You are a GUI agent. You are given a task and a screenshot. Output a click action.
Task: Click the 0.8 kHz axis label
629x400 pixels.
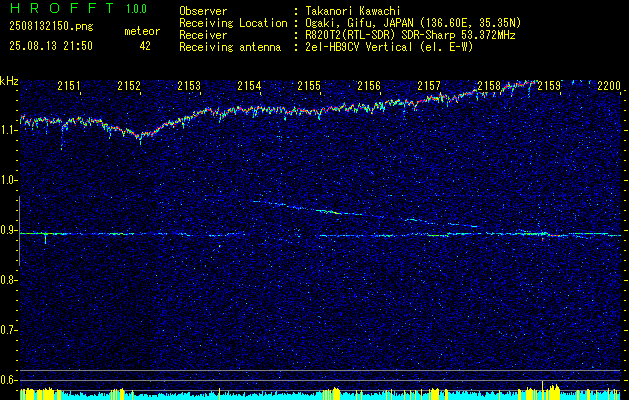click(9, 280)
